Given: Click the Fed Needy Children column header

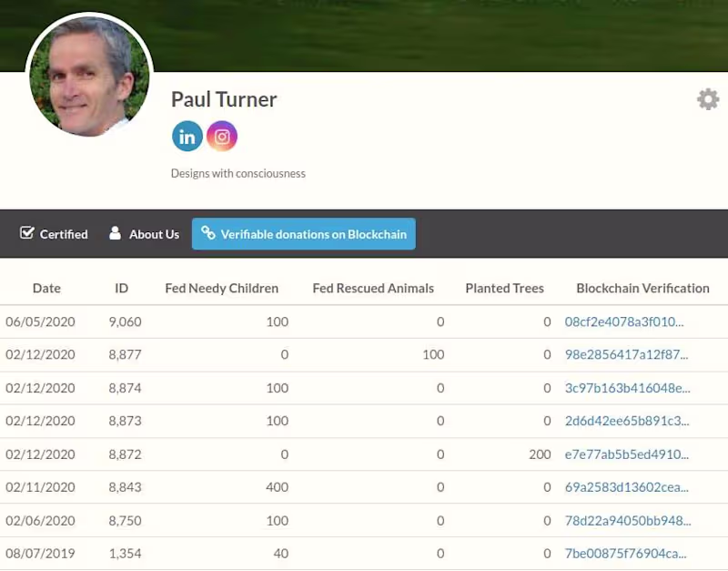Looking at the screenshot, I should (x=221, y=288).
